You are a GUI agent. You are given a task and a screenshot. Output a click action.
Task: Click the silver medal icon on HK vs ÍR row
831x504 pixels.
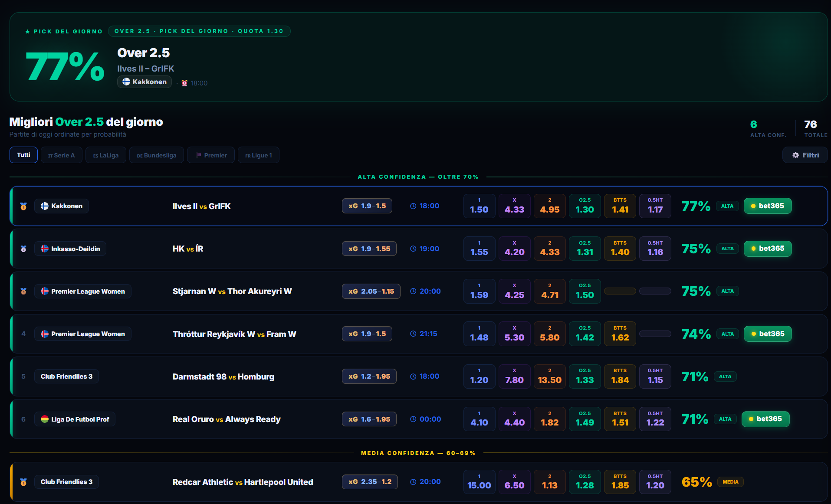[x=23, y=249]
